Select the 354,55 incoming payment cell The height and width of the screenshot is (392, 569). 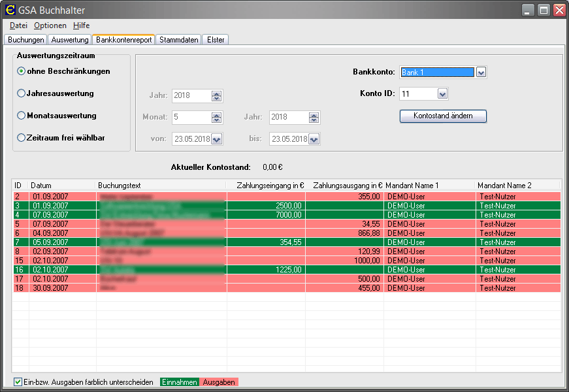click(x=266, y=242)
